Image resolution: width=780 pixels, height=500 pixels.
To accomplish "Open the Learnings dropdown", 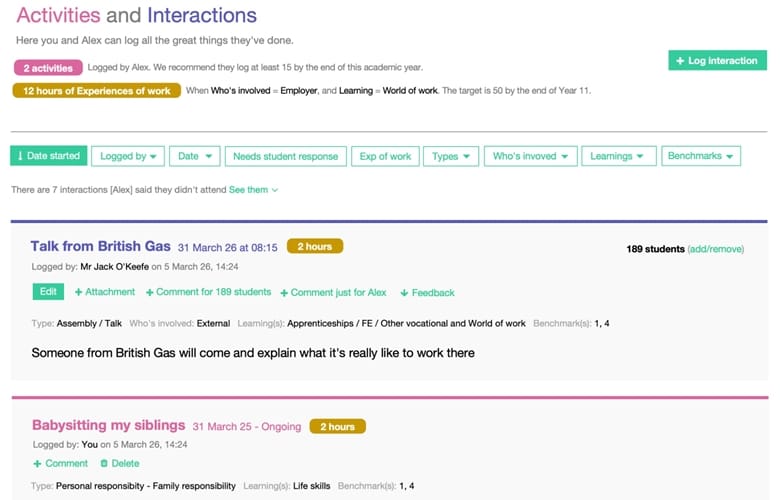I will pyautogui.click(x=618, y=156).
